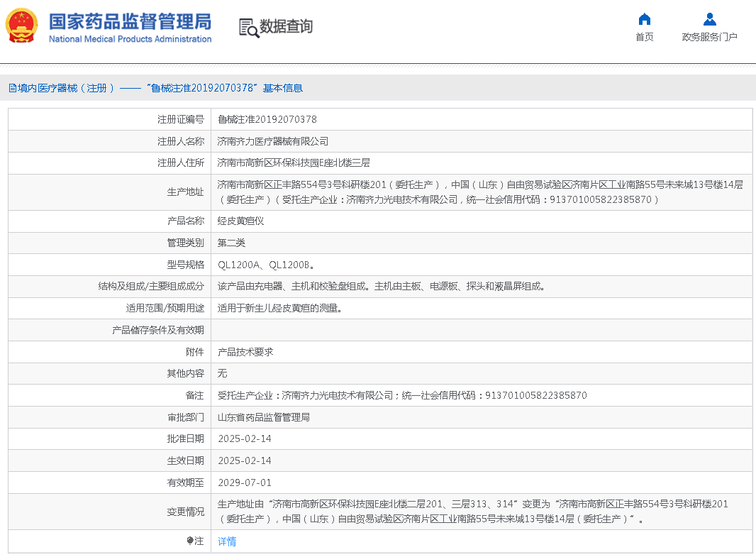Click the bulb icon beside 注

tap(190, 541)
